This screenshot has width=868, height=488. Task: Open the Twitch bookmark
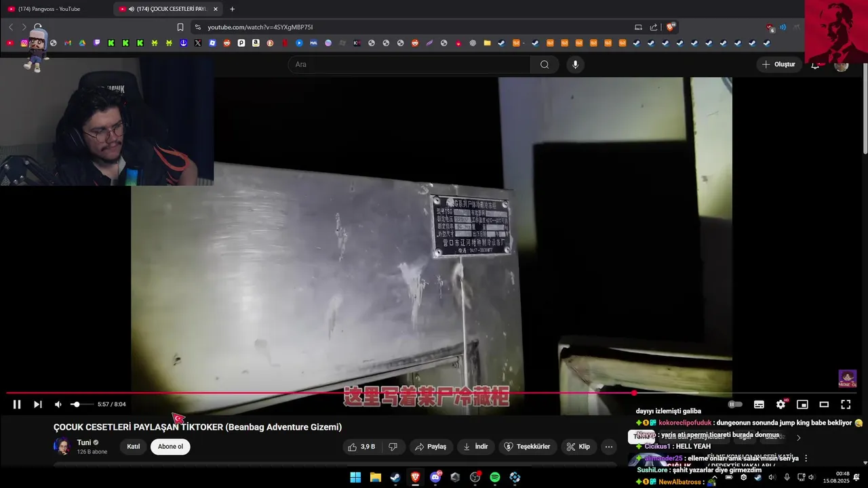[x=96, y=43]
